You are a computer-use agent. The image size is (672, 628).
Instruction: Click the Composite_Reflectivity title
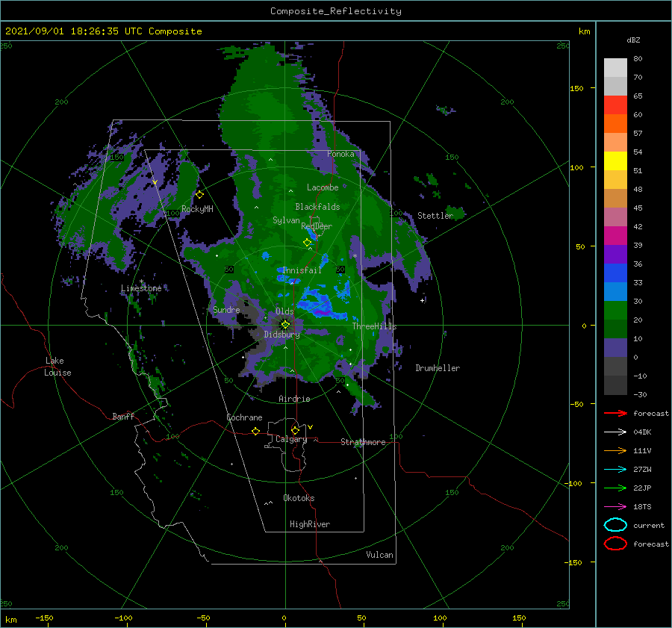(x=336, y=11)
